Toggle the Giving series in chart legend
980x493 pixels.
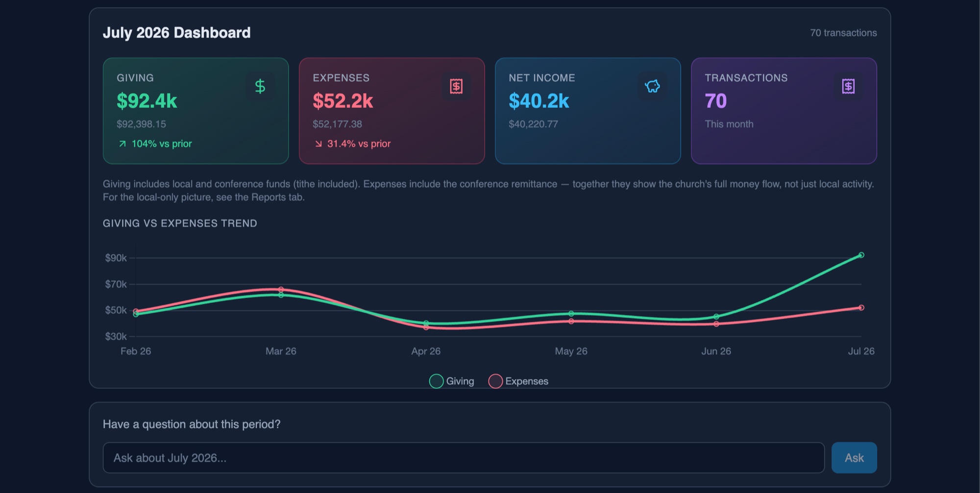(x=452, y=381)
